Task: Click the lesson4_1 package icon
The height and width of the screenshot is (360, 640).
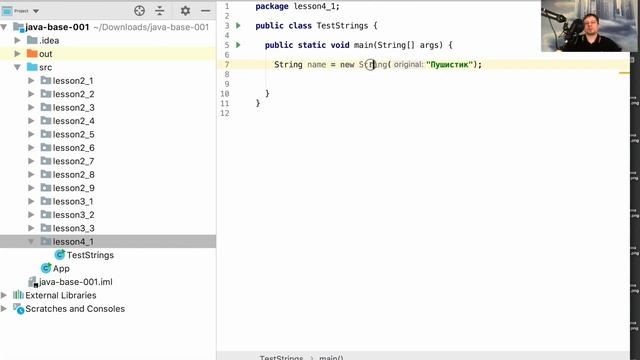Action: pyautogui.click(x=46, y=241)
